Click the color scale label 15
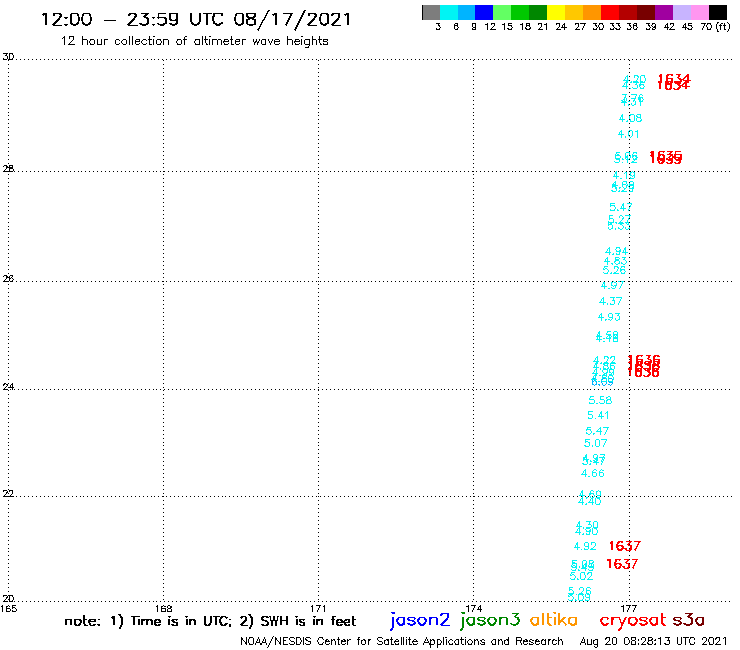This screenshot has width=740, height=650. click(507, 27)
